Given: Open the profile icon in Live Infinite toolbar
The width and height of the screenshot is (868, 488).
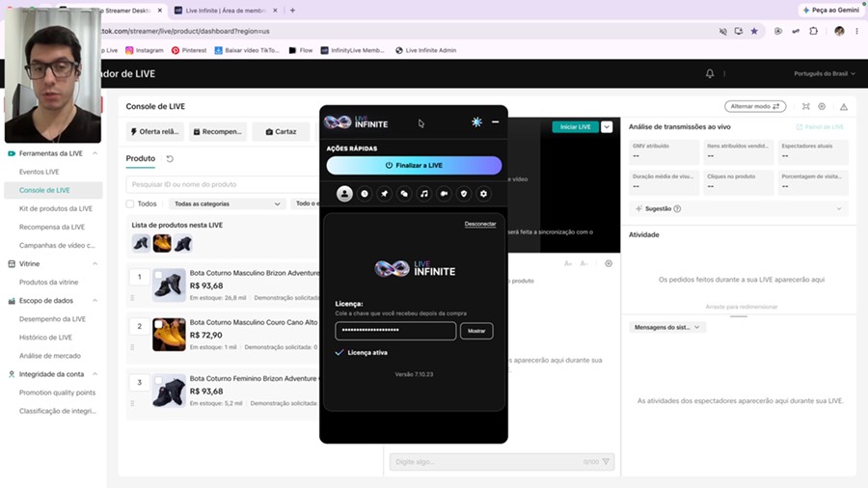Looking at the screenshot, I should click(344, 194).
